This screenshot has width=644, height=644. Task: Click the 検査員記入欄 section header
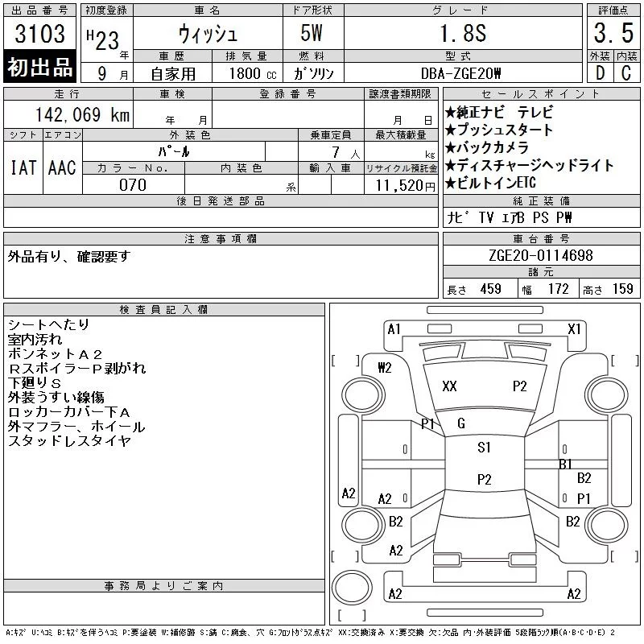point(163,310)
